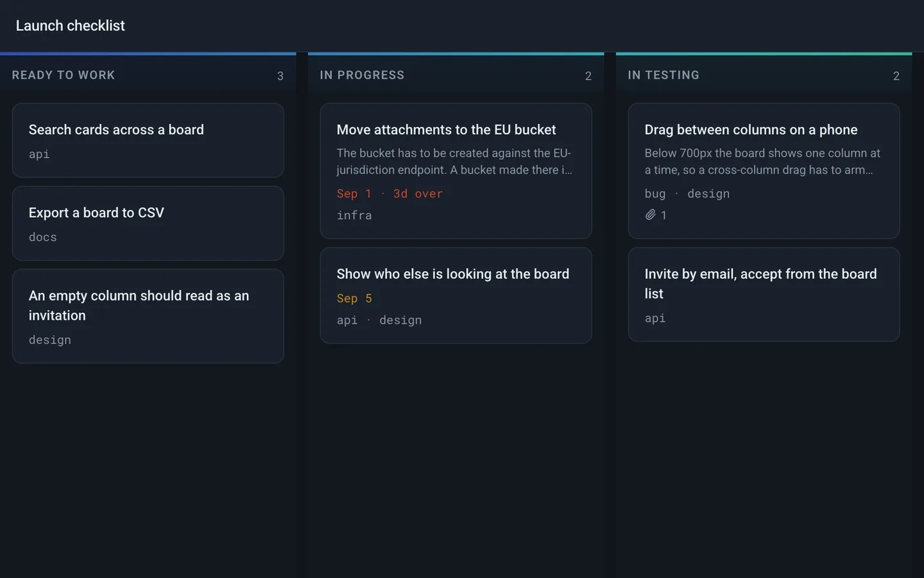Open the Export a board to CSV card
This screenshot has height=578, width=924.
[148, 223]
